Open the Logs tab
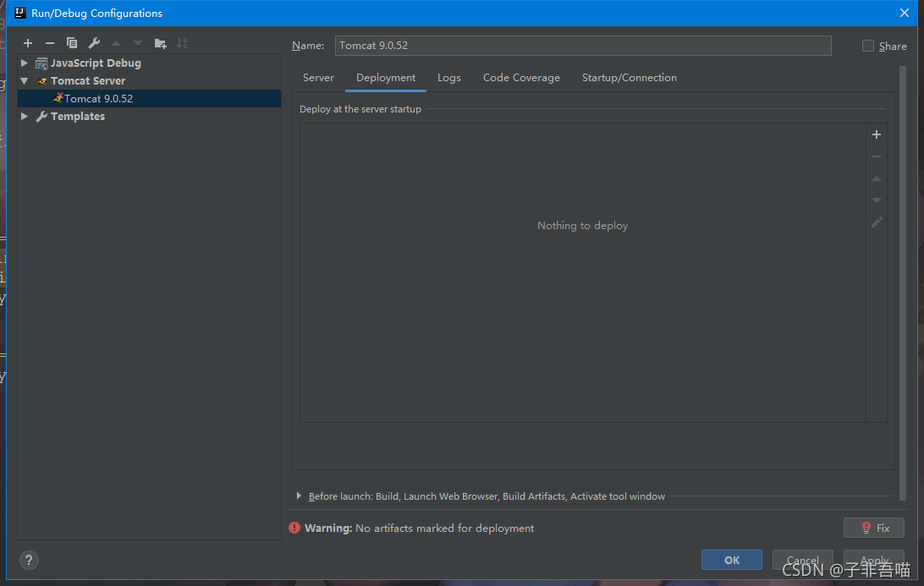Viewport: 924px width, 586px height. pos(449,78)
